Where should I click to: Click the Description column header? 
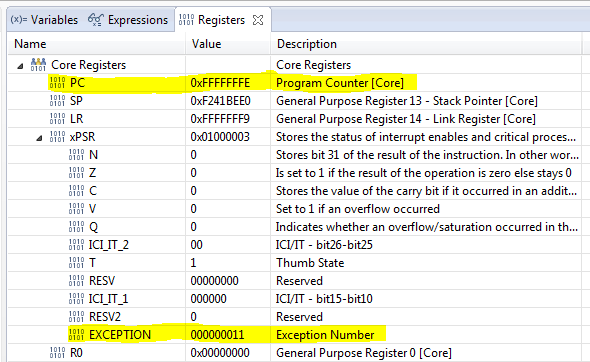coord(426,44)
